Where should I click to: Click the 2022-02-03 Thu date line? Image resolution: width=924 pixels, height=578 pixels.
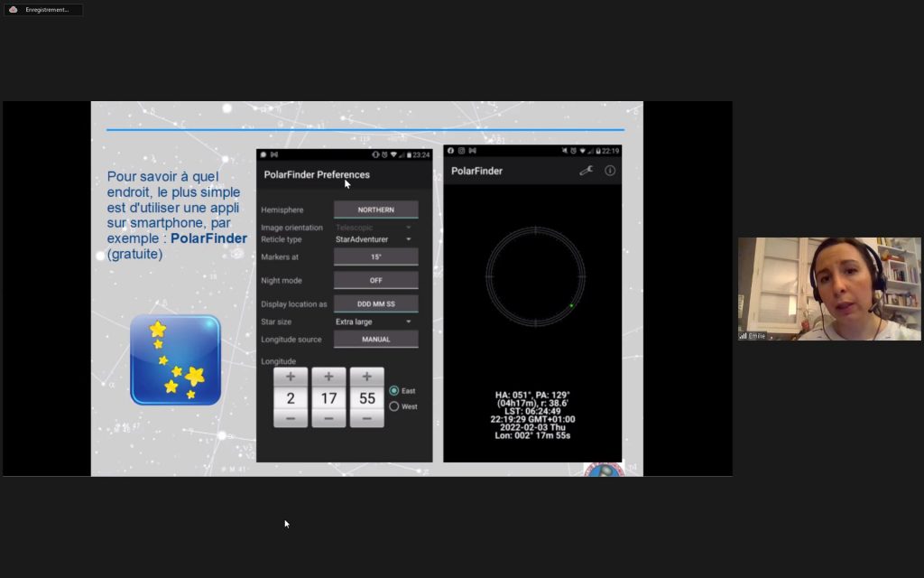click(532, 427)
